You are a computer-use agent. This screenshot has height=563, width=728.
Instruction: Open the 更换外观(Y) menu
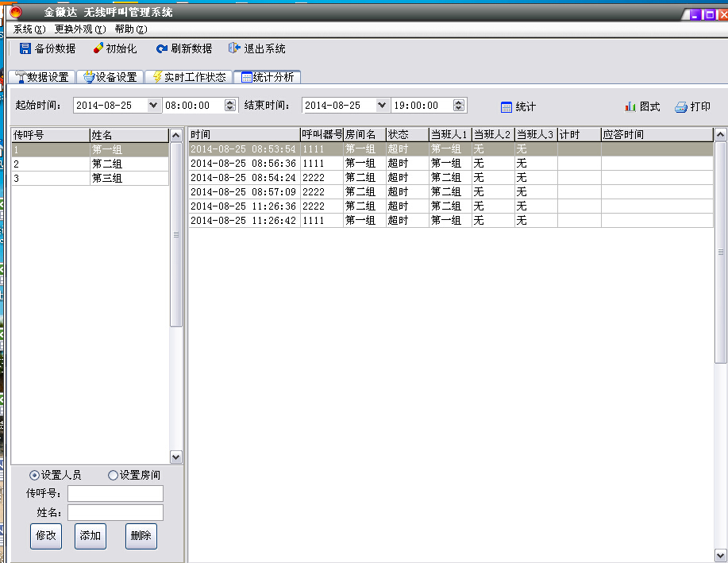click(80, 29)
